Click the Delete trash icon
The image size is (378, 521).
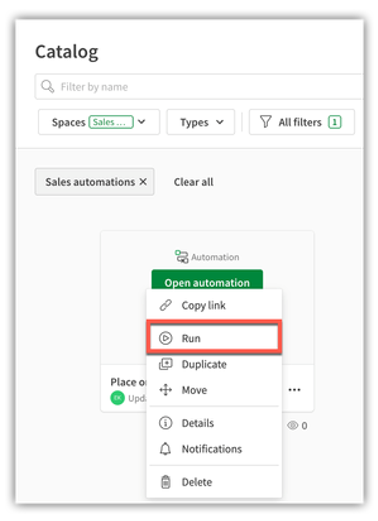166,482
